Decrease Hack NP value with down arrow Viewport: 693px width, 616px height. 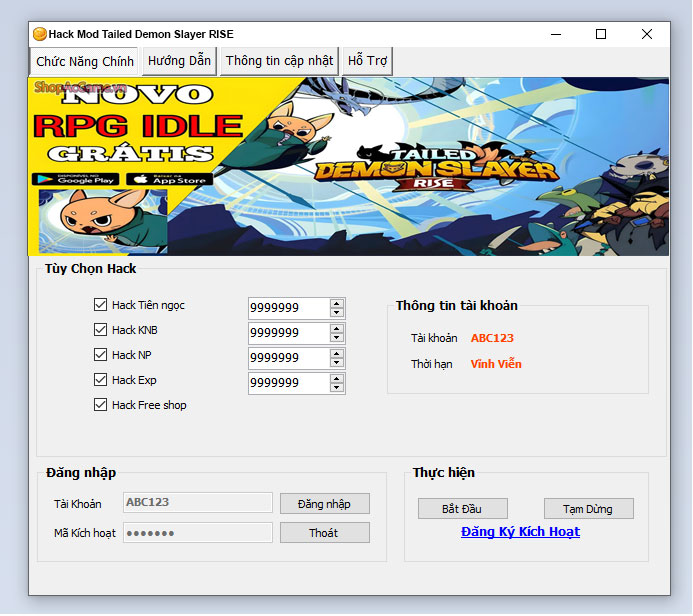tap(337, 363)
